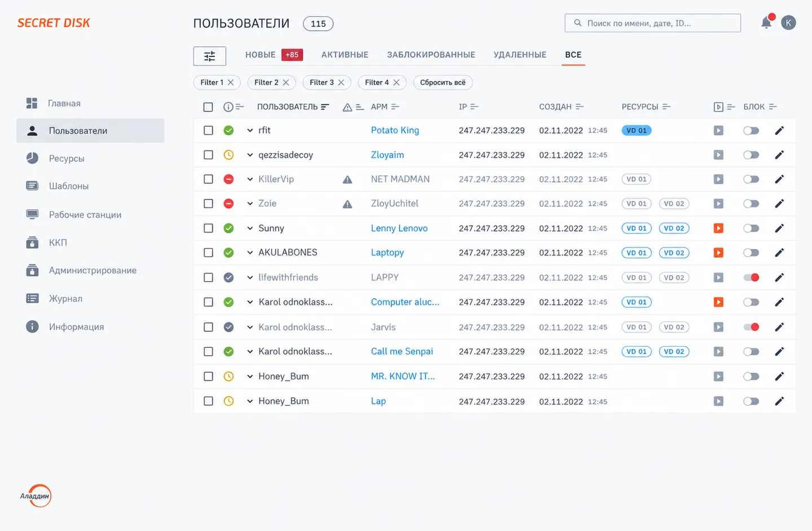812x531 pixels.
Task: Click the 115 users count badge
Action: [318, 24]
